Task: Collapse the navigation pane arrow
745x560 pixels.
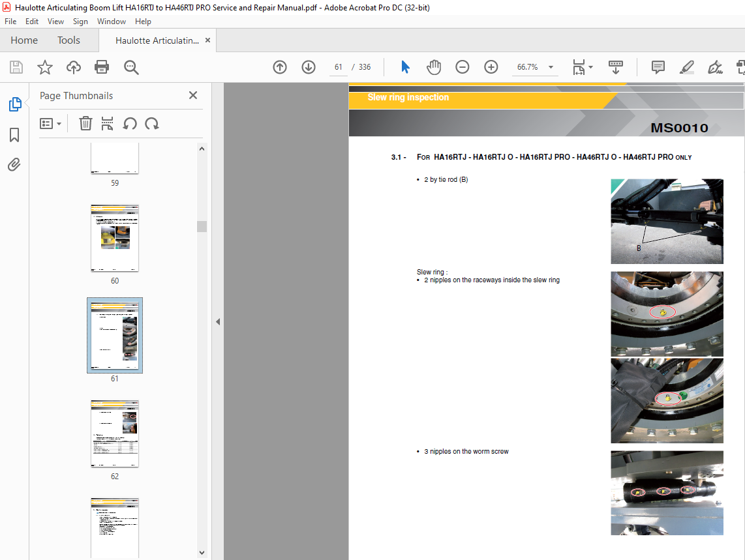Action: (218, 321)
